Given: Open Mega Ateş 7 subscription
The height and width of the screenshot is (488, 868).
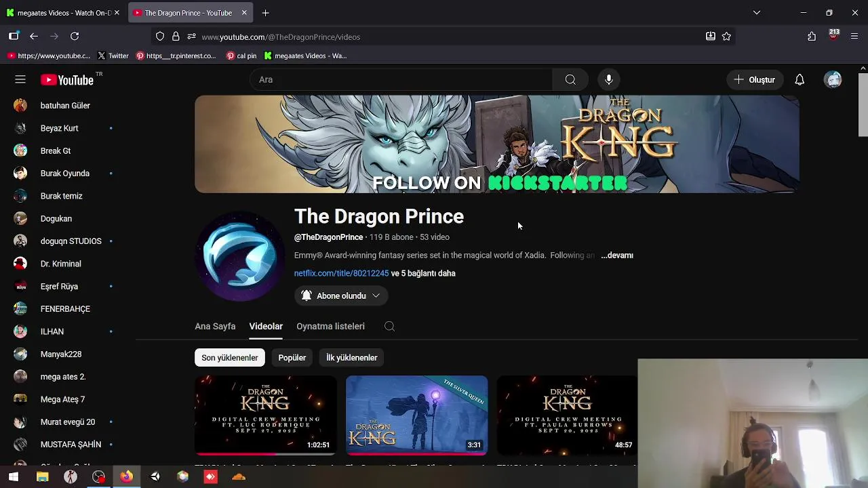Looking at the screenshot, I should (64, 399).
